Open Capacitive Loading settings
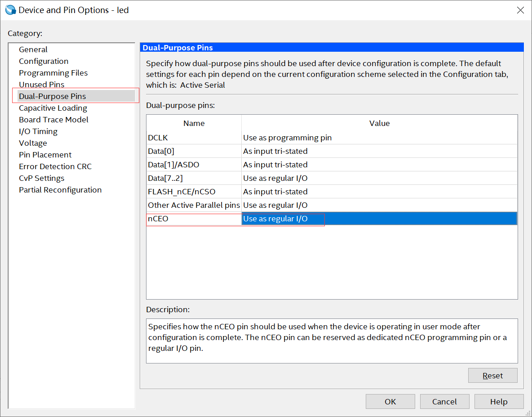The width and height of the screenshot is (532, 417). [x=53, y=108]
